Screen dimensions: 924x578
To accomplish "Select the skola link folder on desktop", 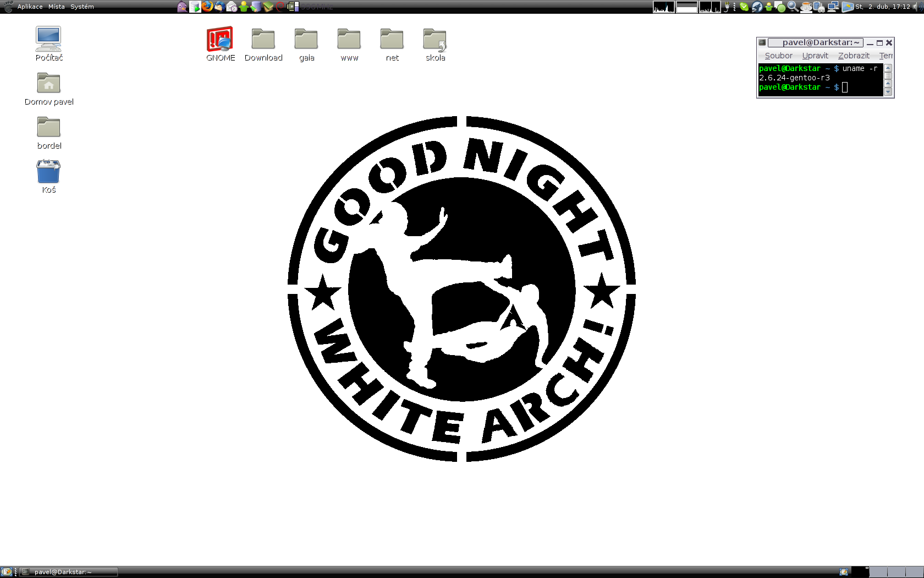I will coord(435,44).
